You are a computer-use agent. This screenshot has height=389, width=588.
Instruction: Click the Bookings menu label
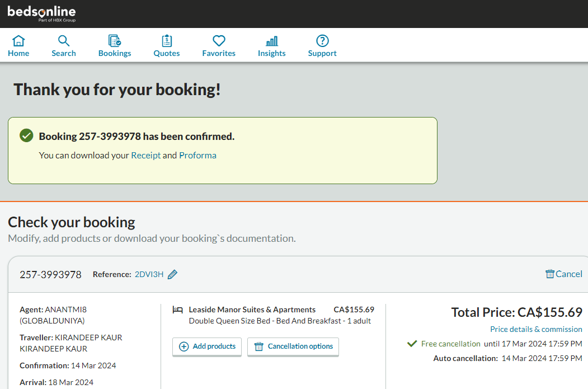(115, 53)
